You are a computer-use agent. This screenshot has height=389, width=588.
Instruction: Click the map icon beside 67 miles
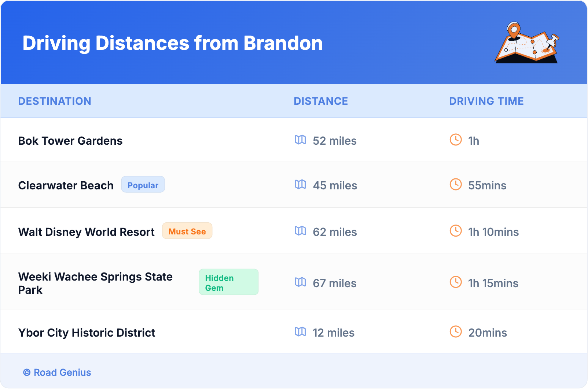pos(300,282)
